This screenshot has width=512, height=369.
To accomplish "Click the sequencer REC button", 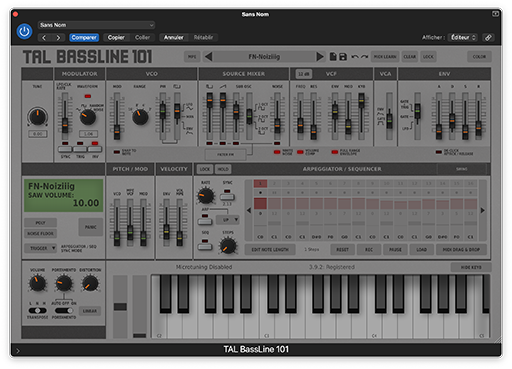I will (x=369, y=250).
